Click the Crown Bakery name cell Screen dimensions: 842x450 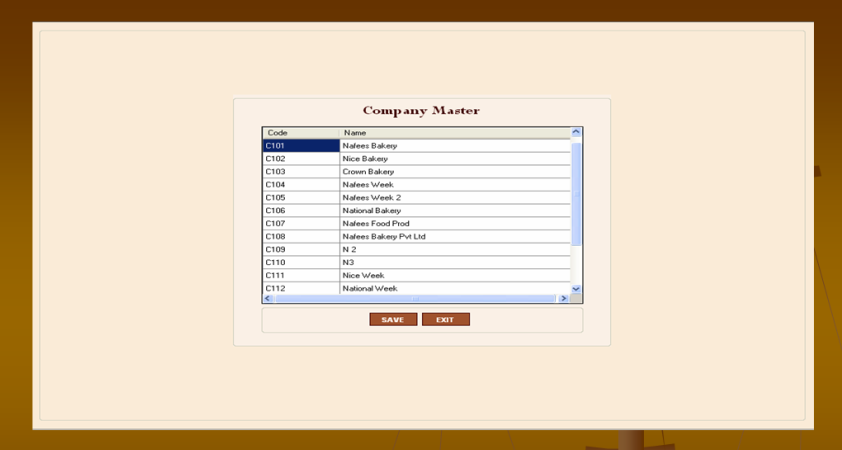[x=455, y=171]
